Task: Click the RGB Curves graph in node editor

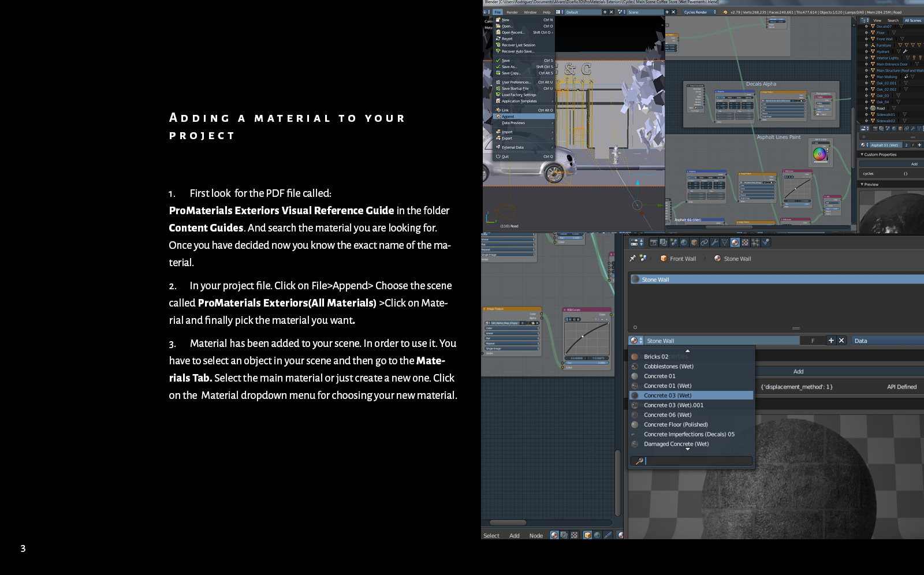Action: (x=587, y=338)
